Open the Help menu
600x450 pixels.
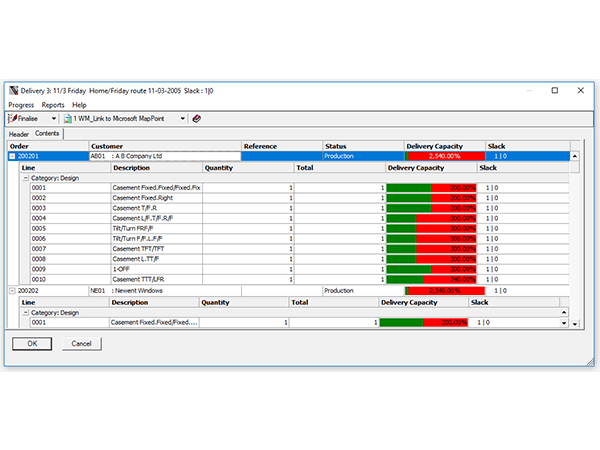click(x=79, y=105)
